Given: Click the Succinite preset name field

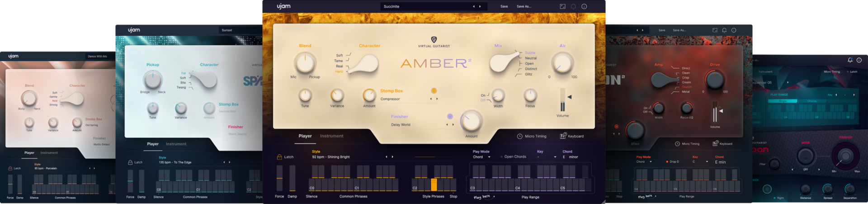Looking at the screenshot, I should pyautogui.click(x=434, y=6).
